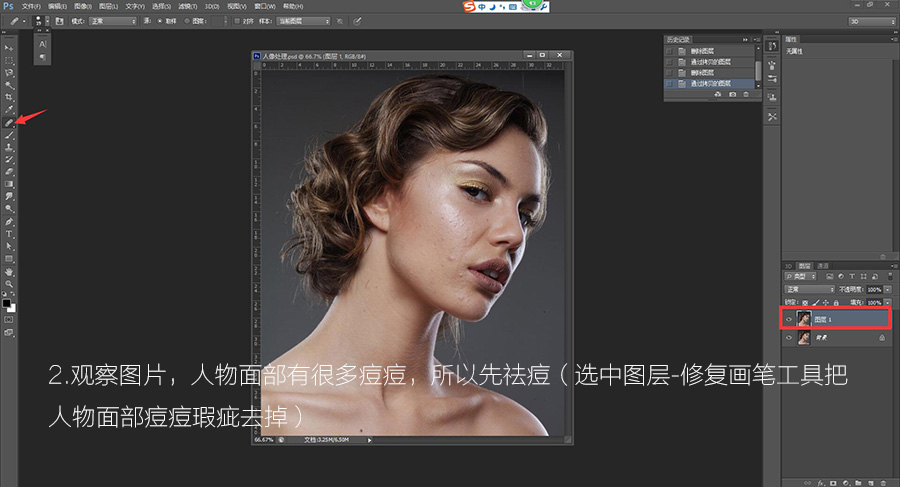The image size is (900, 487).
Task: Select the Horizontal Type tool
Action: (x=9, y=233)
